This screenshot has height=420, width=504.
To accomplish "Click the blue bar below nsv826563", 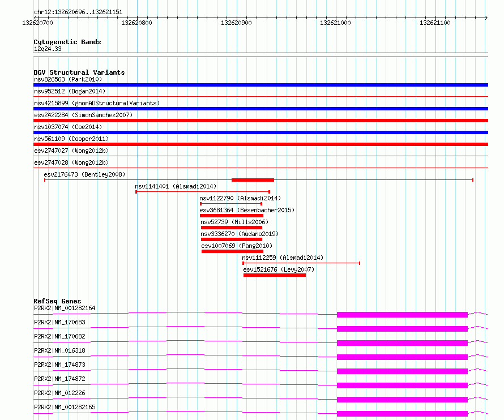I will [x=260, y=85].
